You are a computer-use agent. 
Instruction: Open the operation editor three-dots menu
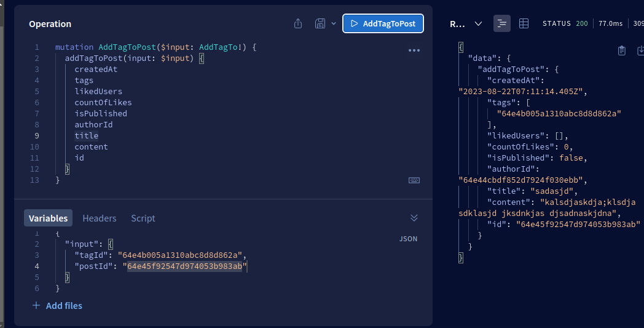[x=414, y=50]
